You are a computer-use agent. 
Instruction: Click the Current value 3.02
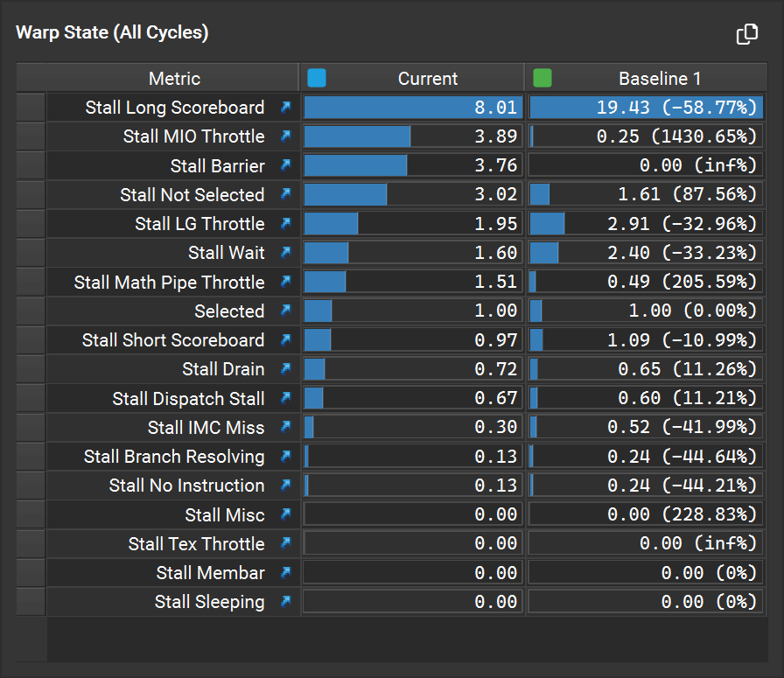click(x=495, y=194)
